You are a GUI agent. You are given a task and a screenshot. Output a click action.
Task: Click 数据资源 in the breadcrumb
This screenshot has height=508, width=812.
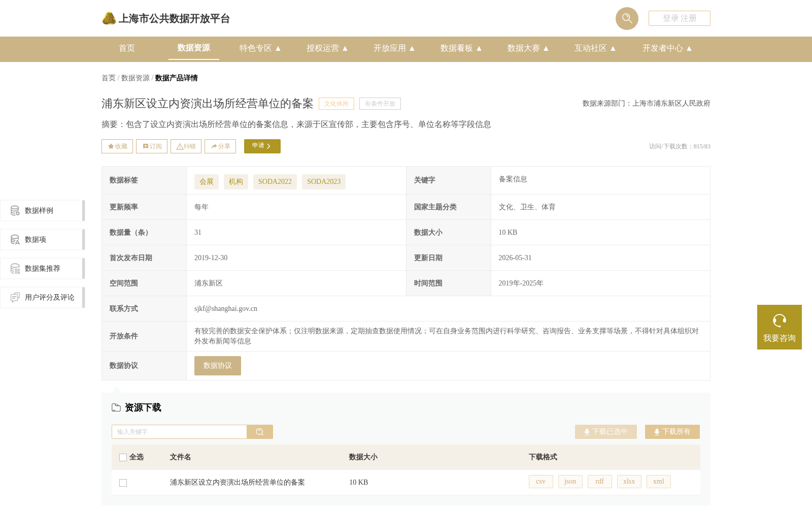tap(136, 78)
